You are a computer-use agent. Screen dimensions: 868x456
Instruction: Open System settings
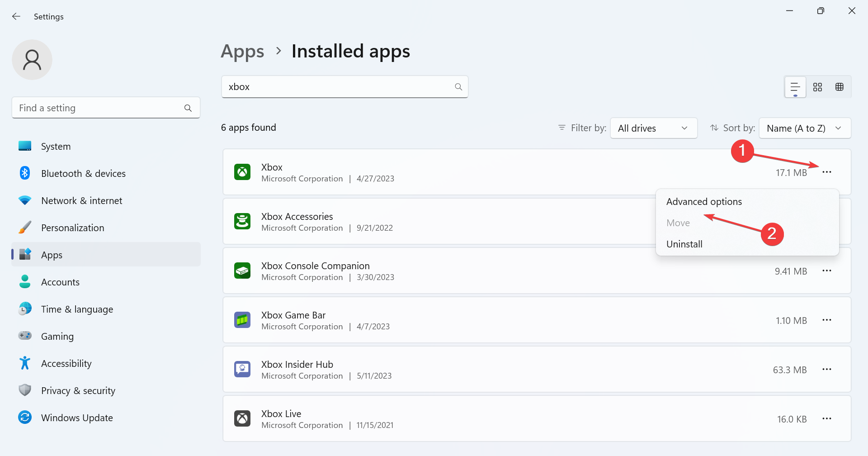click(106, 147)
